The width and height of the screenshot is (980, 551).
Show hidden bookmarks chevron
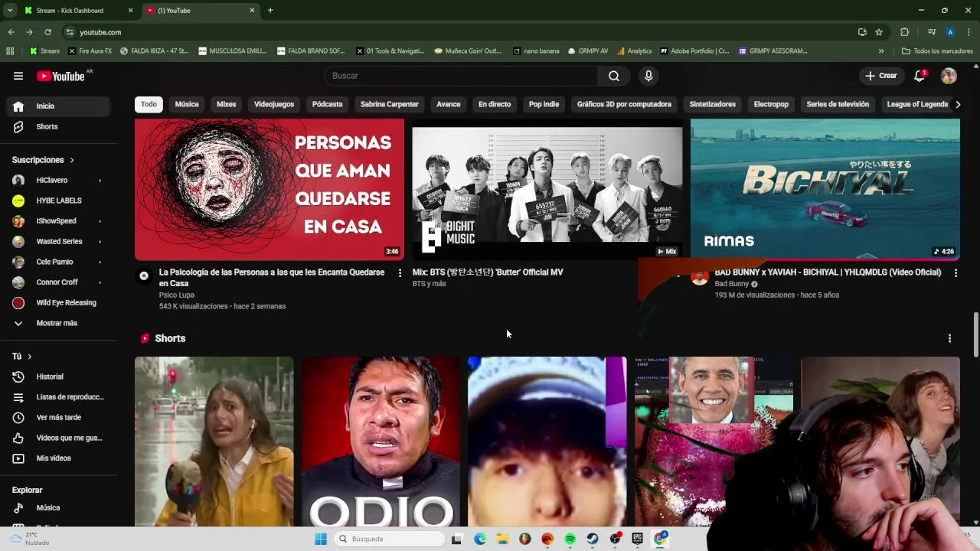[881, 51]
